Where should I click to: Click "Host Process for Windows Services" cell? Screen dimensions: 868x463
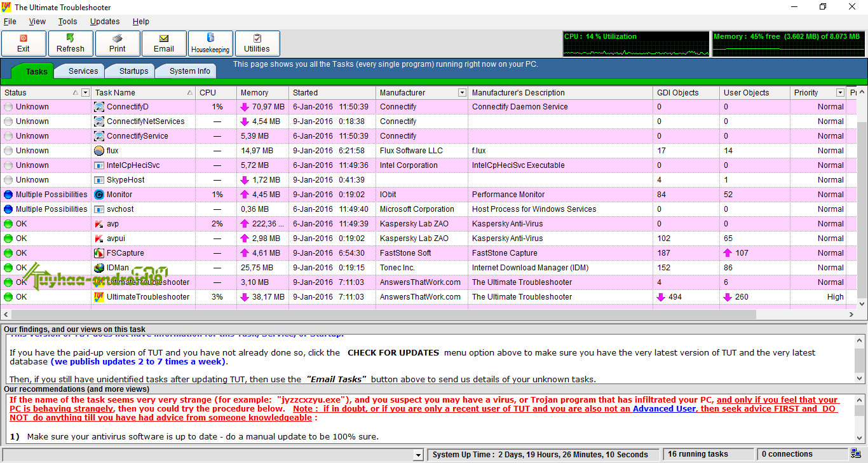click(534, 209)
